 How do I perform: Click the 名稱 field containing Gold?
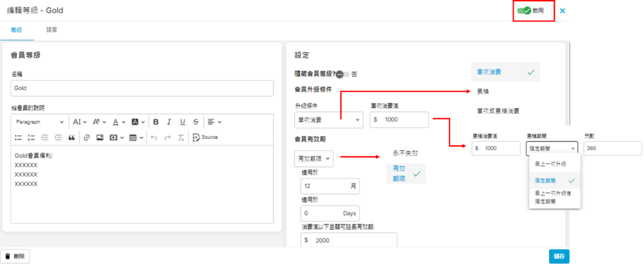142,89
